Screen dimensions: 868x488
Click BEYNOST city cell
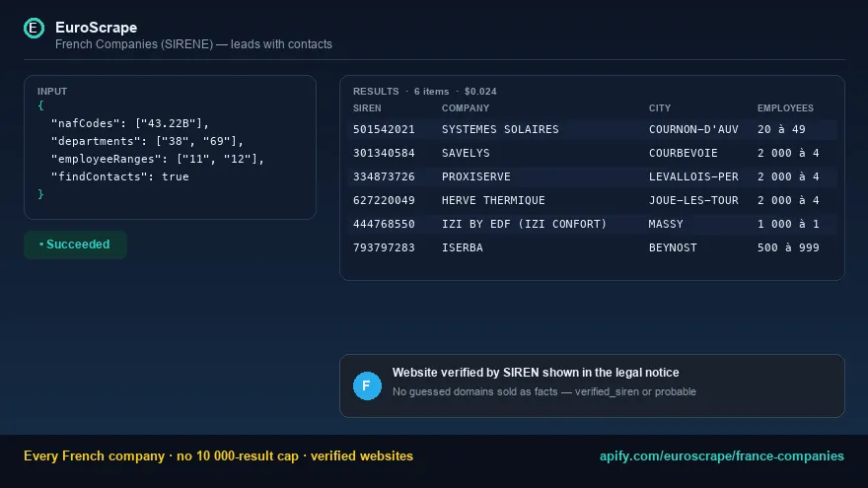click(673, 247)
